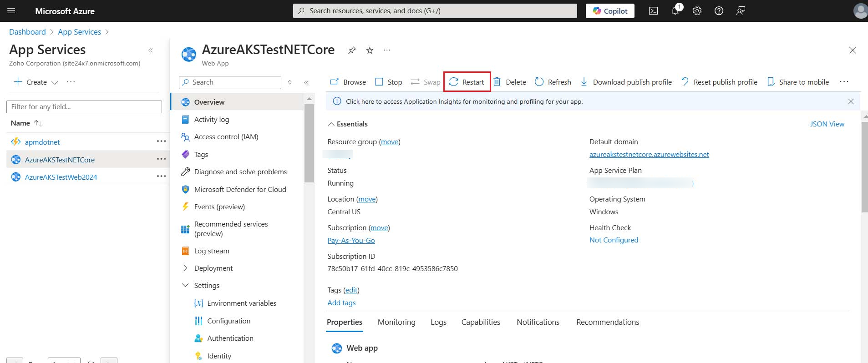868x363 pixels.
Task: Collapse the Essentials section
Action: [x=331, y=124]
